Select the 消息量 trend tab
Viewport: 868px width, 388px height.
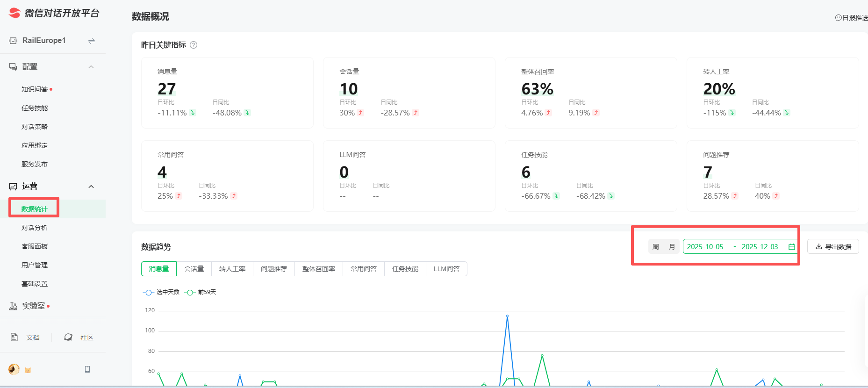(159, 269)
